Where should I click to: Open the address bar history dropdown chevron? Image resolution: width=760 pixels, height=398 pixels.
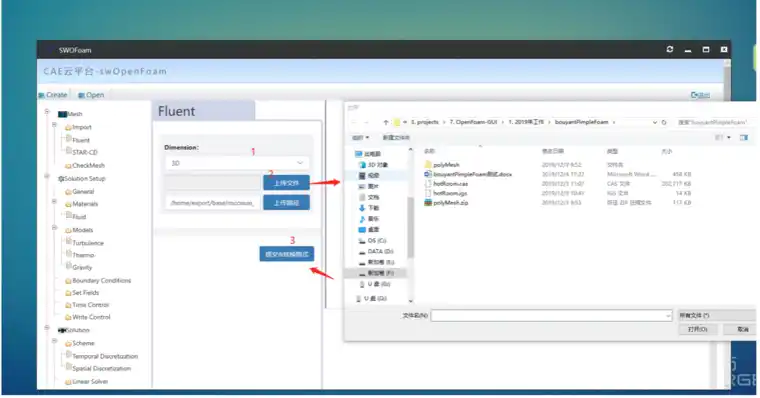coord(655,122)
